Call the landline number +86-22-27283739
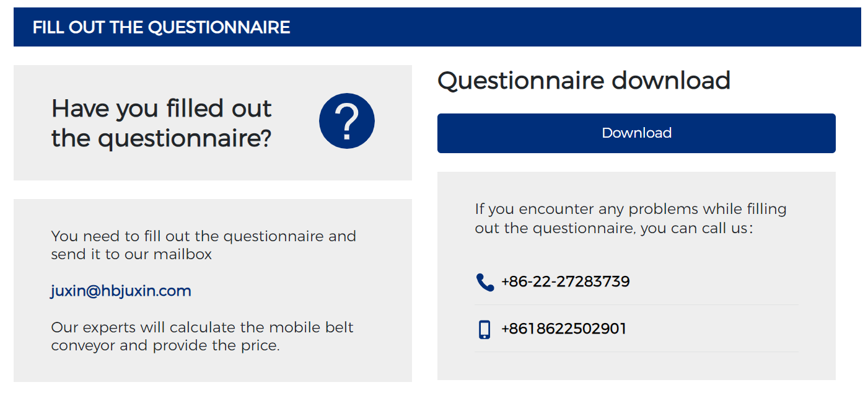This screenshot has width=868, height=395. [x=565, y=282]
